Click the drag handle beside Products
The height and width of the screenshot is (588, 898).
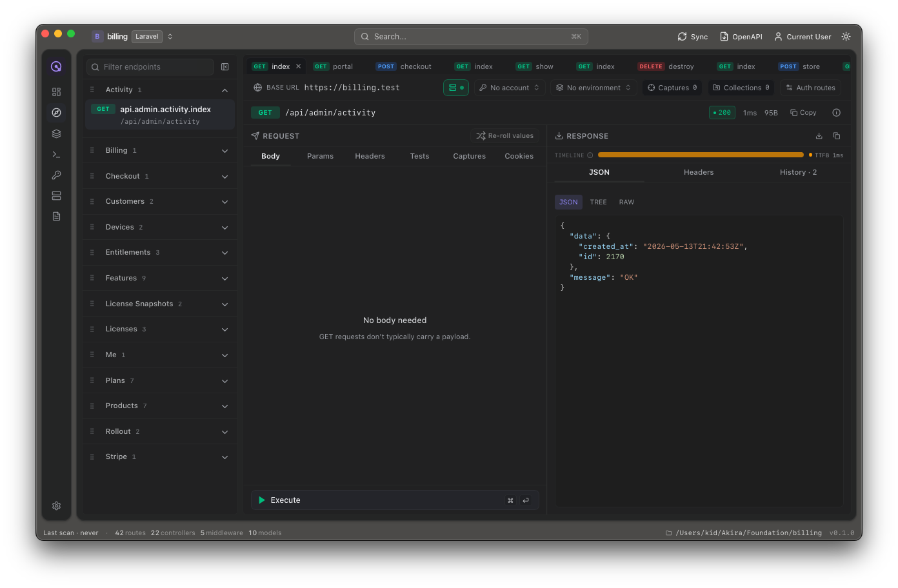[92, 406]
